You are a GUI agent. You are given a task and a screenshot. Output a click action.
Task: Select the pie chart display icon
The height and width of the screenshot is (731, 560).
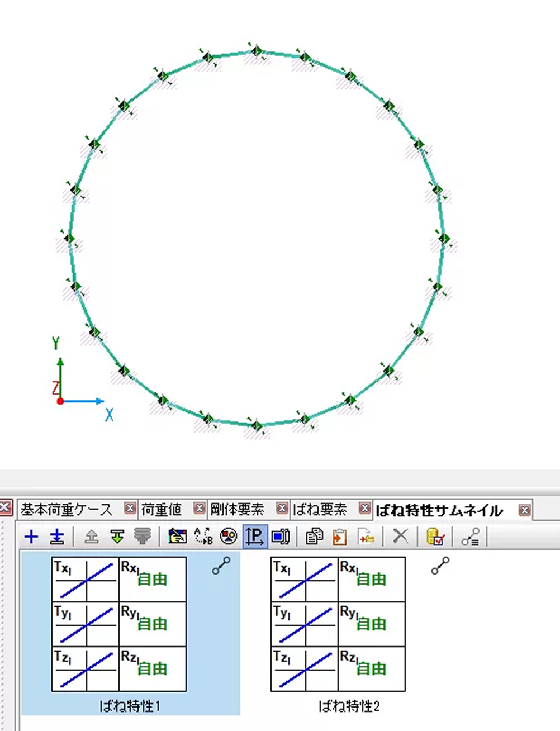(228, 537)
